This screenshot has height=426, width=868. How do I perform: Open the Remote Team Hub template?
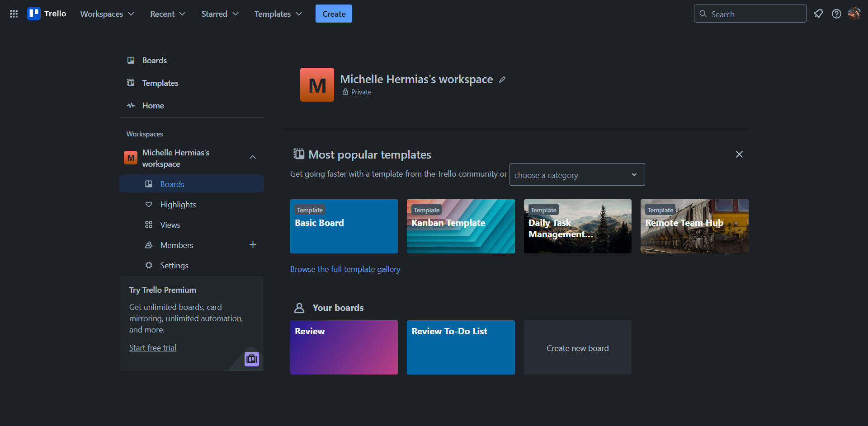point(694,226)
